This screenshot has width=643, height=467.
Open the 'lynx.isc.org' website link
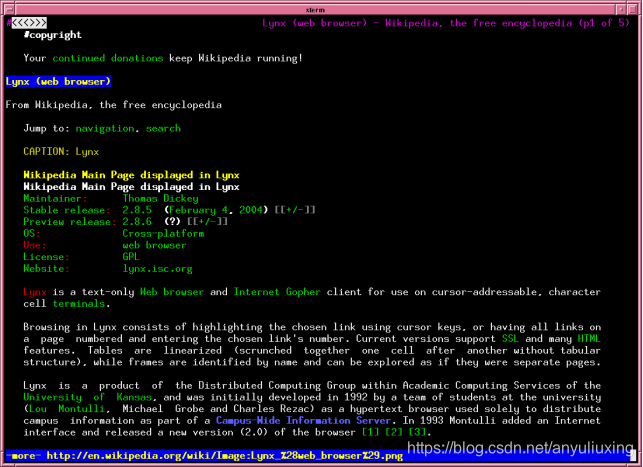(157, 269)
